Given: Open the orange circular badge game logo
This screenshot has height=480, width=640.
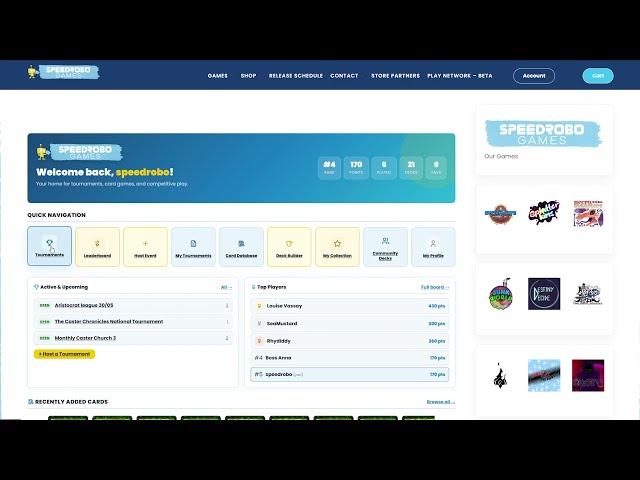Looking at the screenshot, I should 500,213.
